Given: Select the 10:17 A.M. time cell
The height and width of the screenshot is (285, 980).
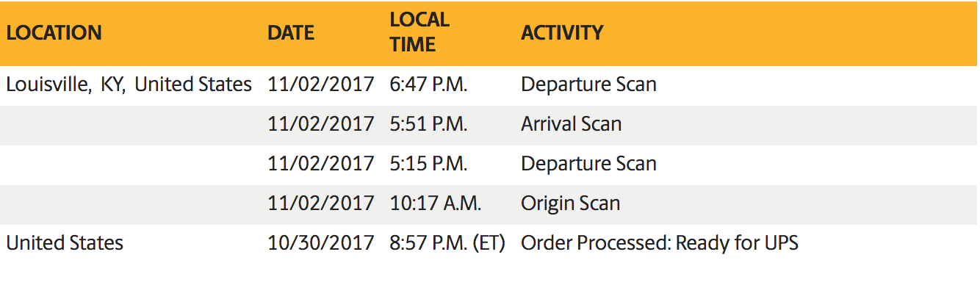Looking at the screenshot, I should [436, 203].
